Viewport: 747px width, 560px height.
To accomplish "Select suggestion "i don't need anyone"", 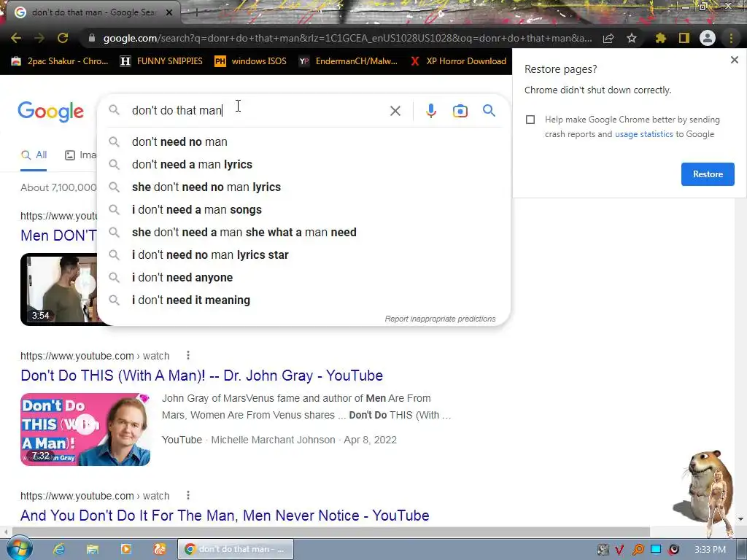I will tap(304, 278).
